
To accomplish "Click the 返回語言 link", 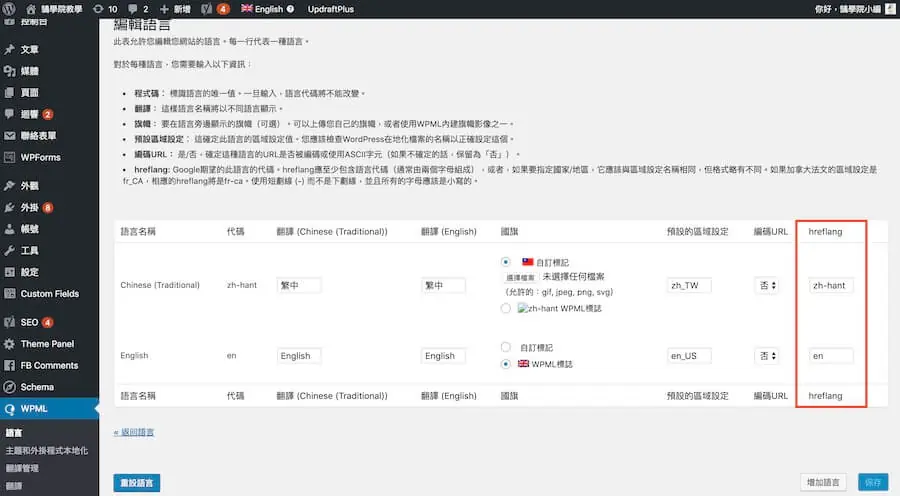I will click(x=134, y=432).
